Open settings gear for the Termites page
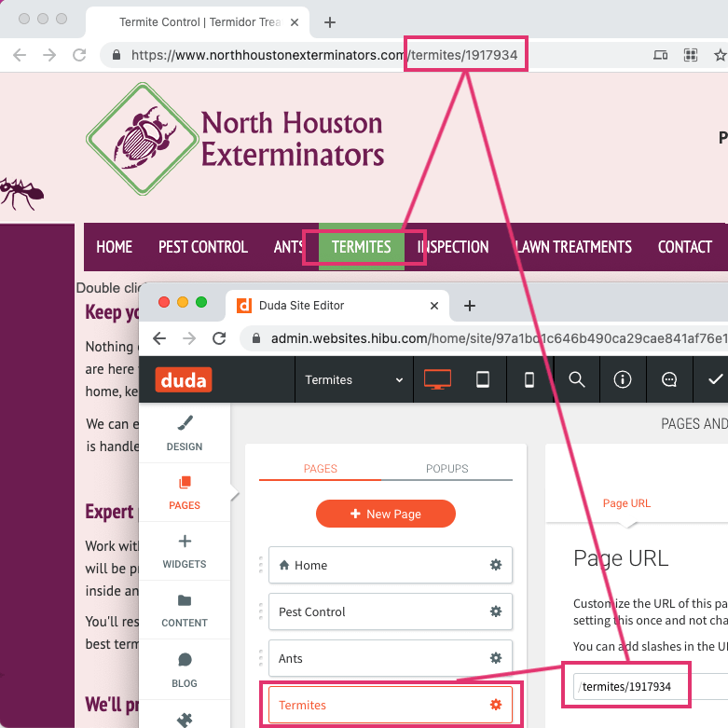Screen dimensions: 728x728 pyautogui.click(x=496, y=705)
